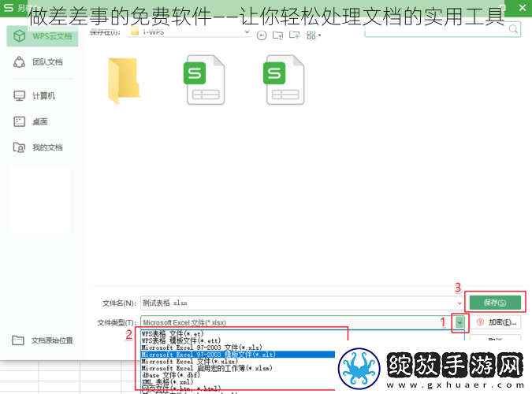Viewport: 532px width, 394px height.
Task: Go up one folder level icon
Action: [278, 35]
